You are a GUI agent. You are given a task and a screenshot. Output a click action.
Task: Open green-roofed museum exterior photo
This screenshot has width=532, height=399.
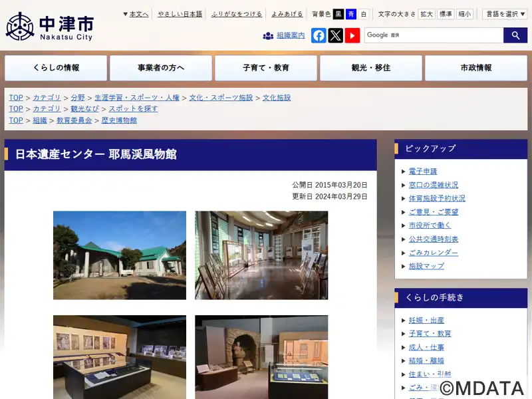(120, 255)
